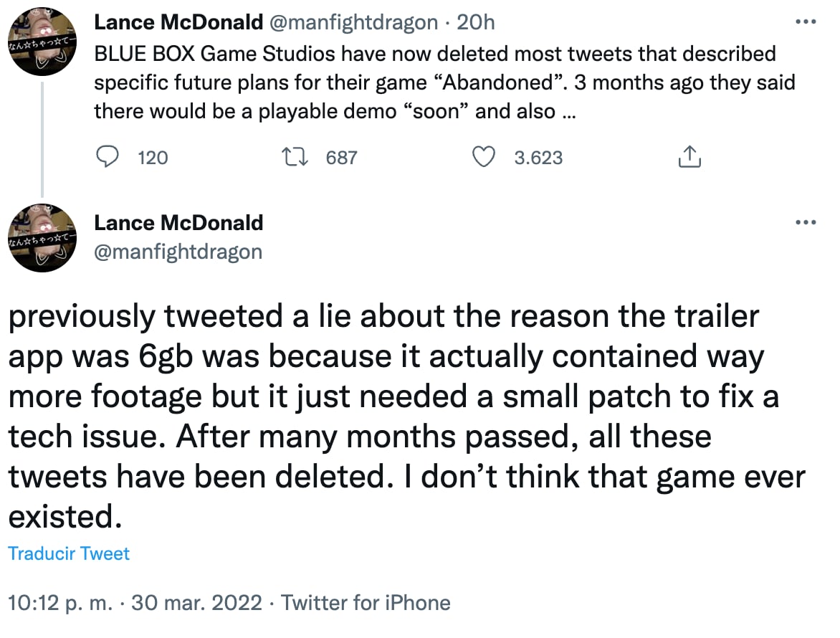Click the avatar beside the second Lance McDonald
The width and height of the screenshot is (840, 638).
[42, 237]
